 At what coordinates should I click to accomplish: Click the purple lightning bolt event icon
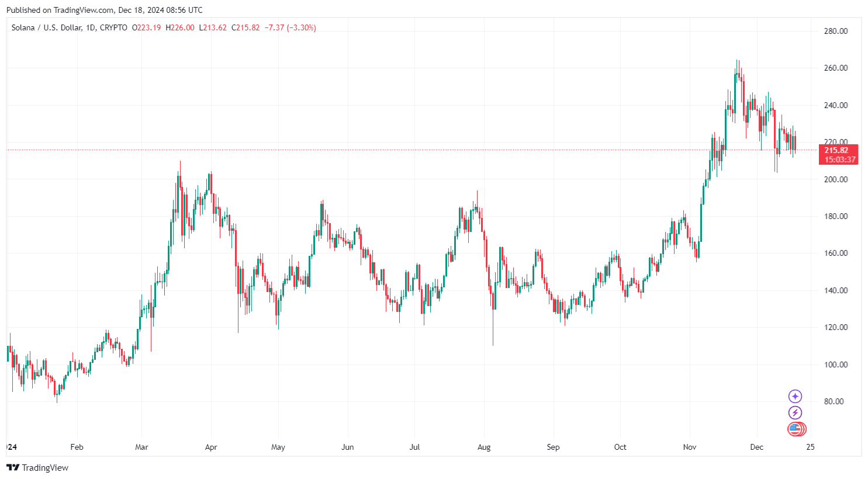(795, 413)
